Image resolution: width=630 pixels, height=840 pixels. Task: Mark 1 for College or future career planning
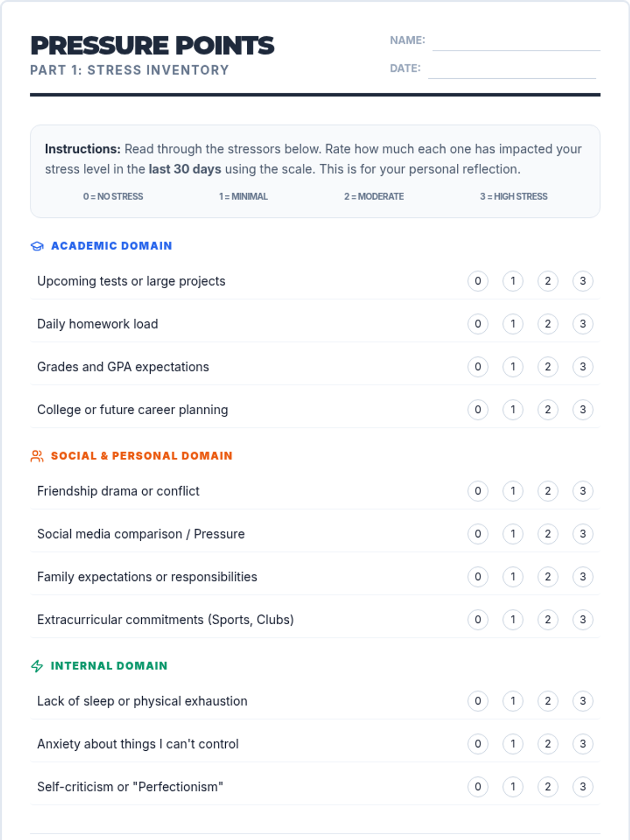(513, 409)
